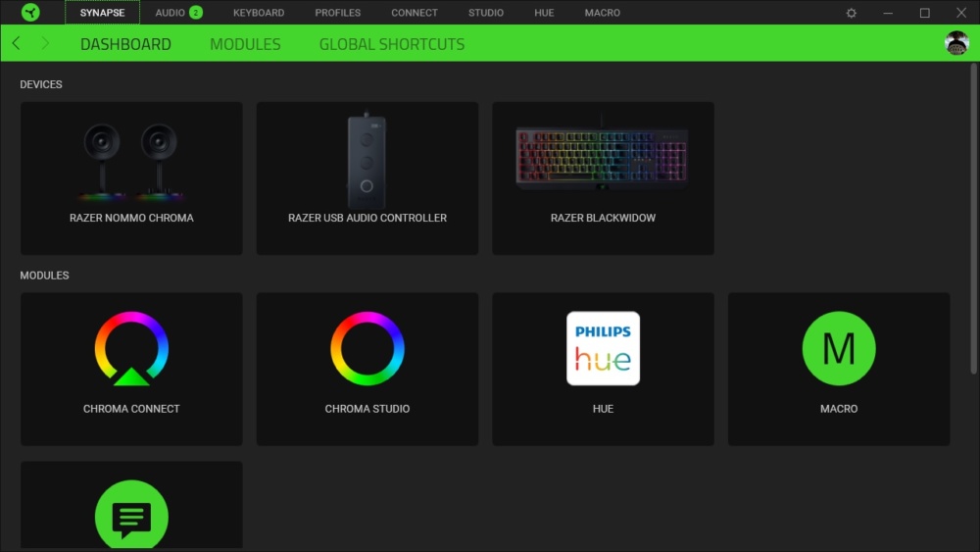Switch to the Audio tab

170,13
